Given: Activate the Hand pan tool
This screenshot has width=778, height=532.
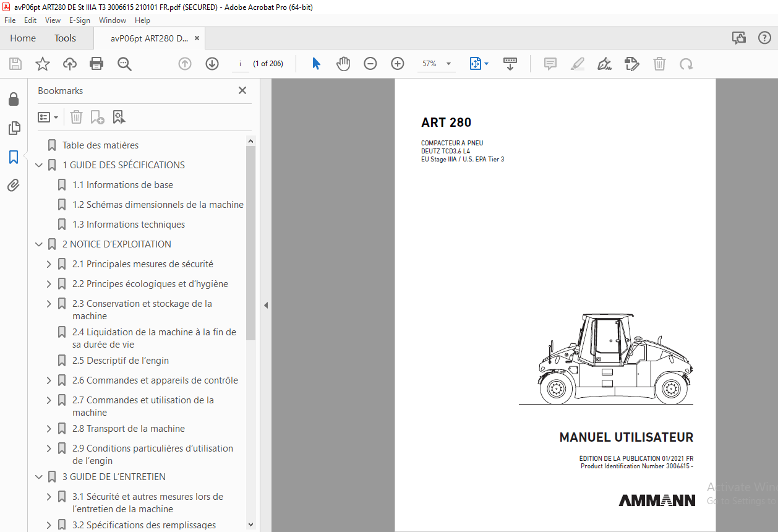Looking at the screenshot, I should 343,64.
